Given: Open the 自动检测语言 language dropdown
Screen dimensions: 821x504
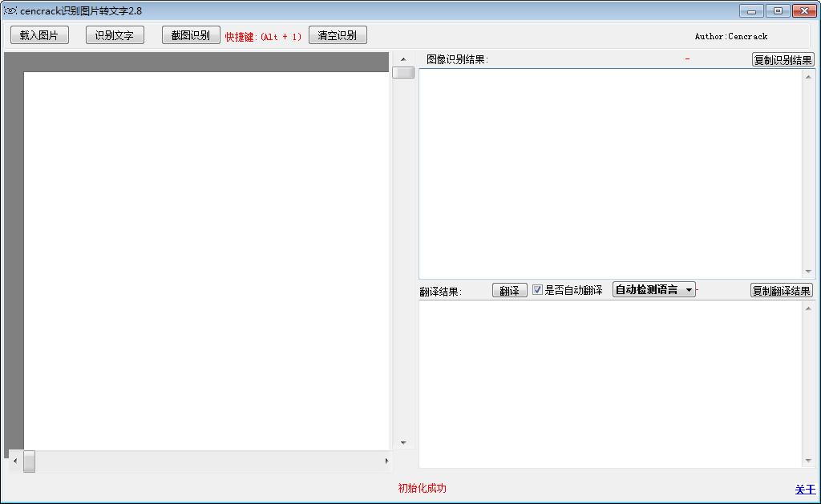Looking at the screenshot, I should [654, 290].
